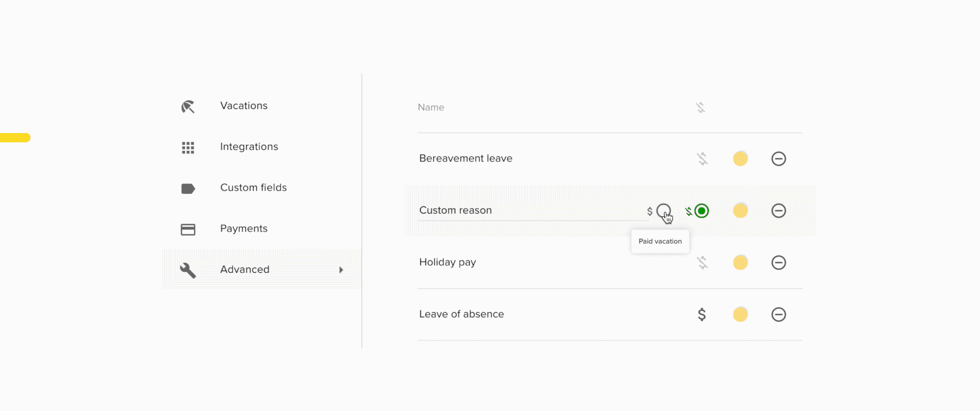Remove the Holiday pay reason
The height and width of the screenshot is (411, 980).
778,263
